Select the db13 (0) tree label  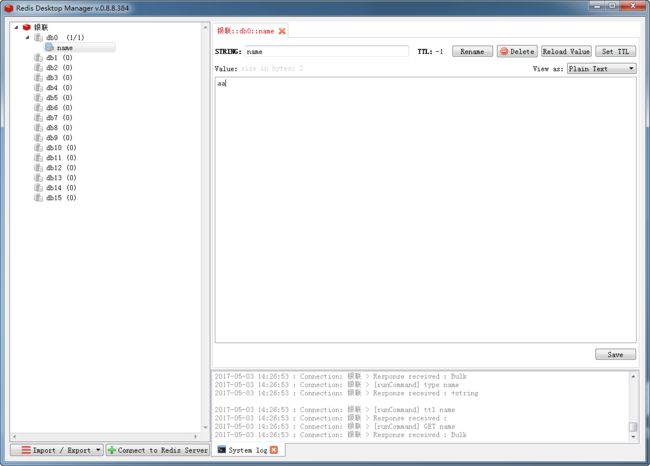(61, 178)
